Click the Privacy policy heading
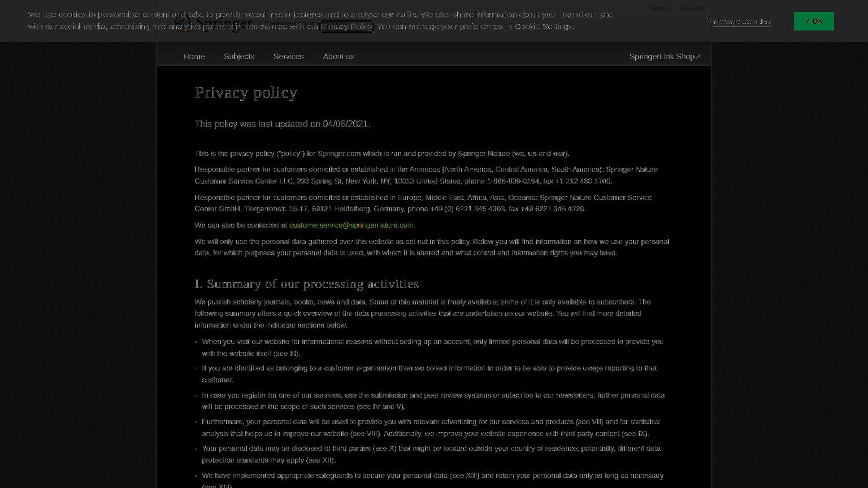868x488 pixels. click(x=246, y=92)
